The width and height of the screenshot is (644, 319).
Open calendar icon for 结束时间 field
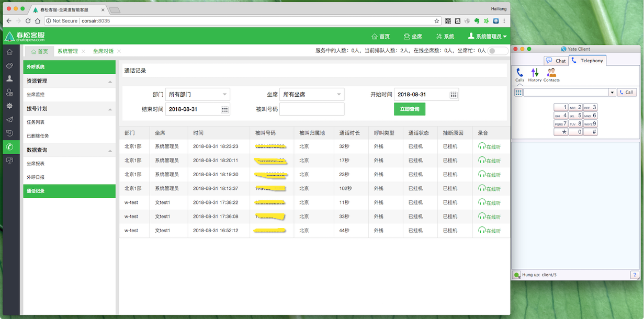224,109
